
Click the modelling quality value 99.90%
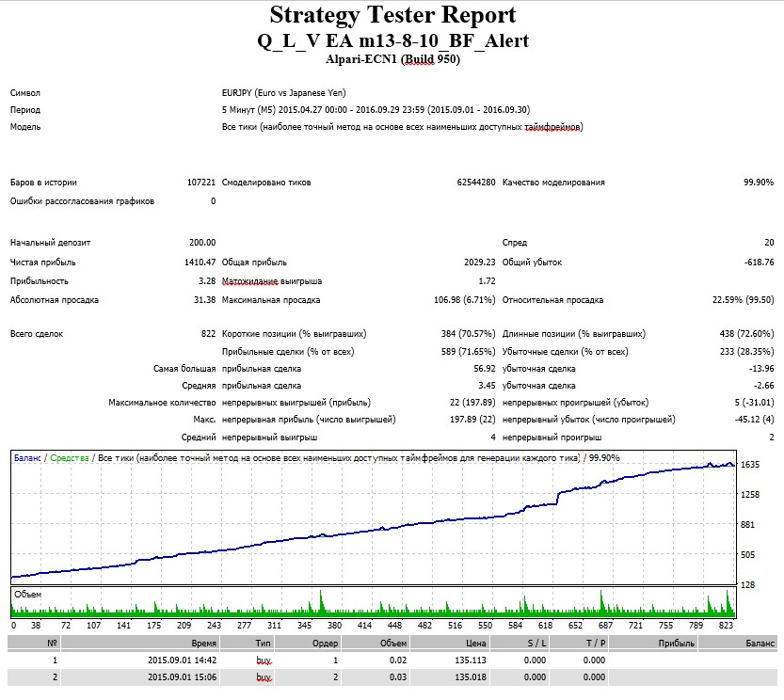[759, 182]
